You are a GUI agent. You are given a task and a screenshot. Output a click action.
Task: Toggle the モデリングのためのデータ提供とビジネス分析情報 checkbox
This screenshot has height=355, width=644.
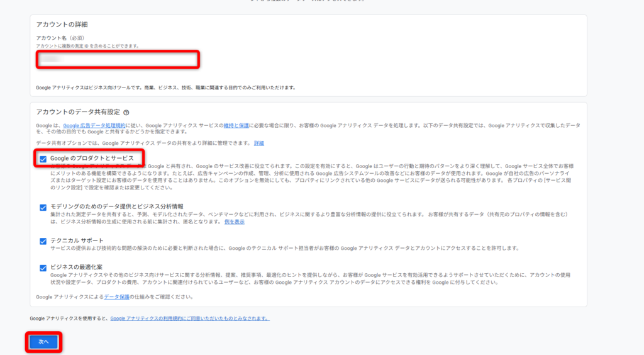[43, 208]
